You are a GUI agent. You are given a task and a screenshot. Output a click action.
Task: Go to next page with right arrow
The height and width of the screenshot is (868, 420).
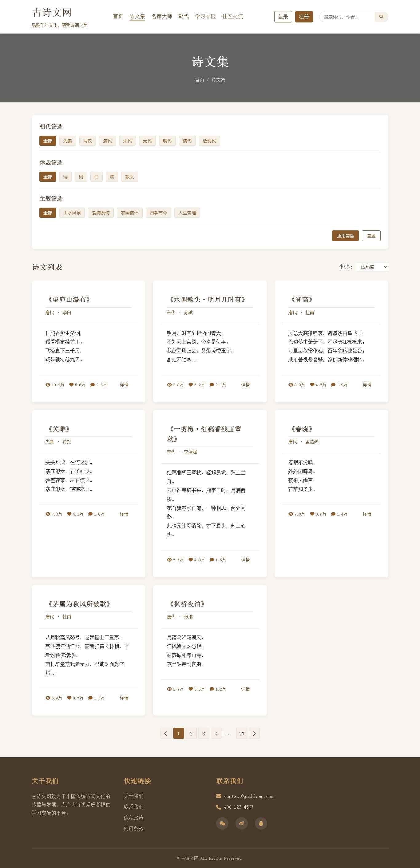coord(254,733)
